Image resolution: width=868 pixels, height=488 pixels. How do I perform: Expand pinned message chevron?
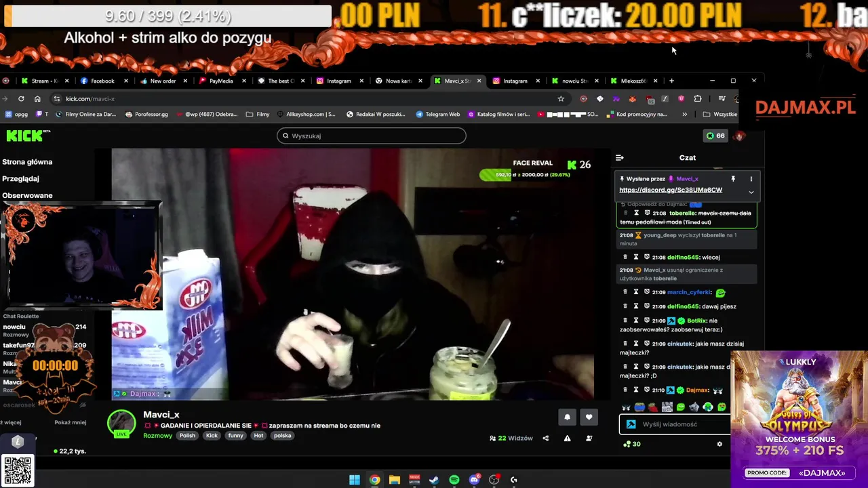751,192
